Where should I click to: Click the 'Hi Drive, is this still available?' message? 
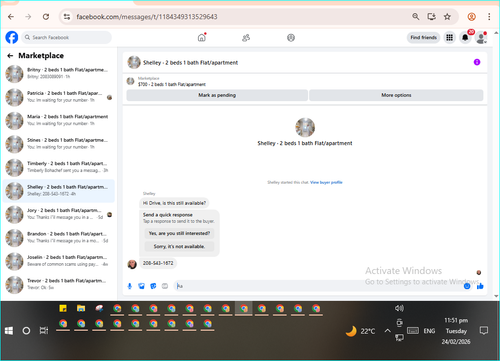174,203
